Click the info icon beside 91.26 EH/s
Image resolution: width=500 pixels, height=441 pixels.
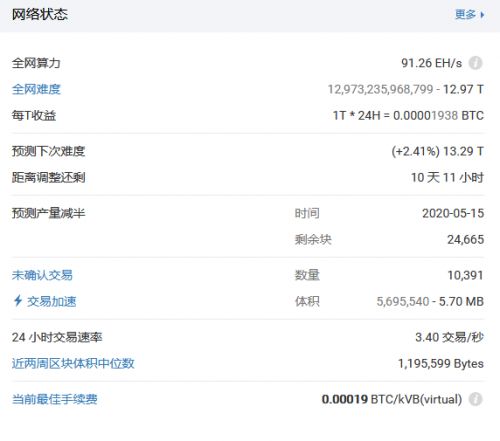(x=475, y=63)
